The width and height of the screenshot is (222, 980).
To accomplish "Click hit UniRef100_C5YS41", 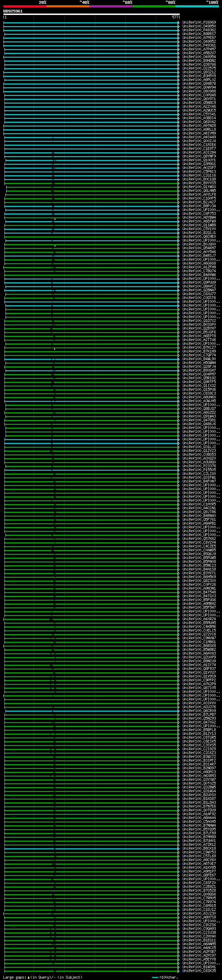I will [x=199, y=114].
